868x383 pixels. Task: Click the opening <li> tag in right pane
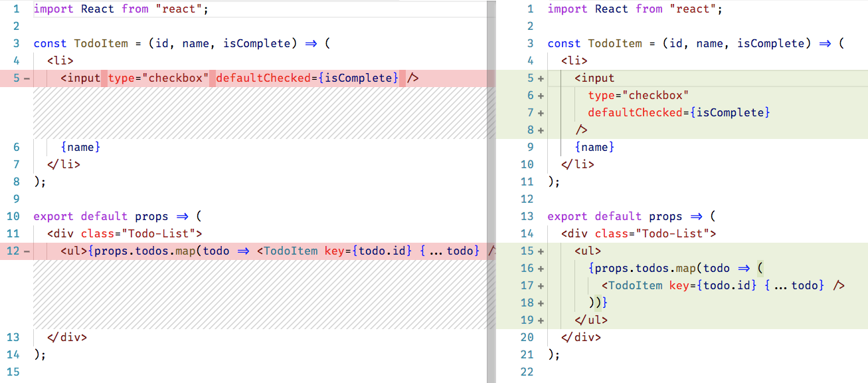tap(574, 61)
